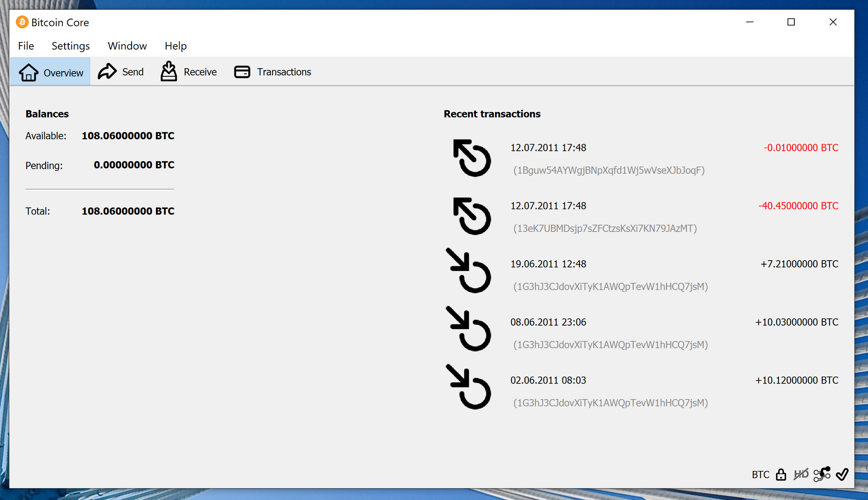Open the Settings menu
The image size is (868, 500).
pos(71,46)
